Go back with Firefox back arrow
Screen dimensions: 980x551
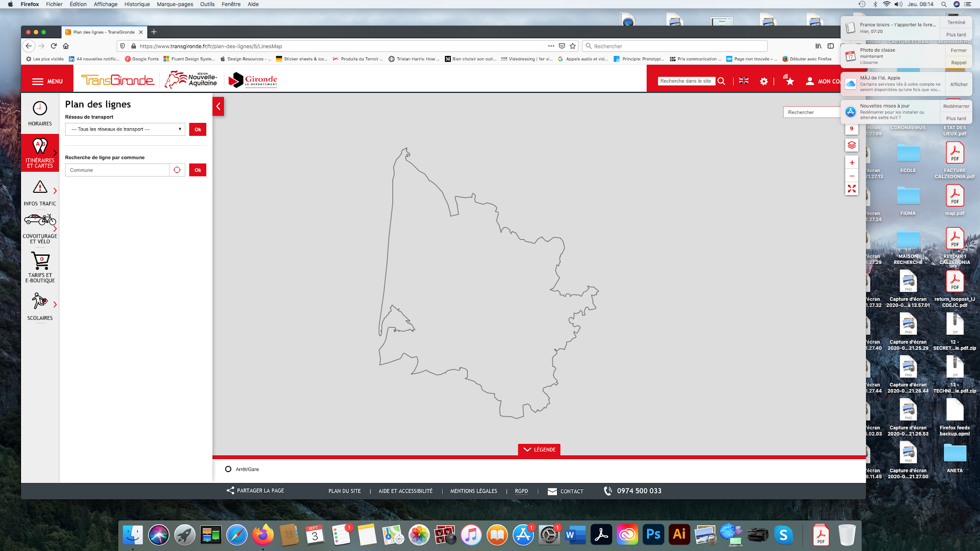(x=29, y=46)
